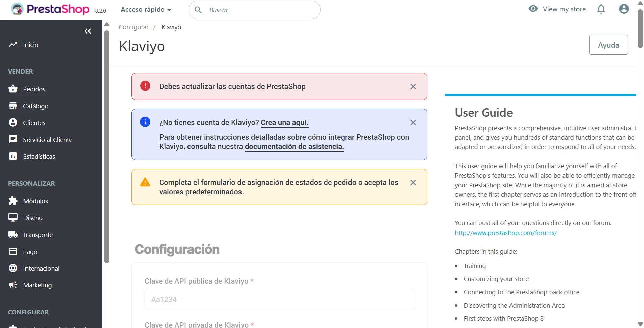The height and width of the screenshot is (328, 644).
Task: Click 'First steps with PrestaShop 8' text
Action: [x=504, y=318]
